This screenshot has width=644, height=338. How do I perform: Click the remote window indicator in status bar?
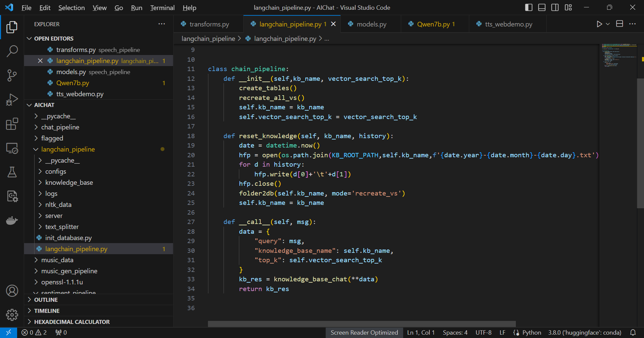pyautogui.click(x=8, y=332)
